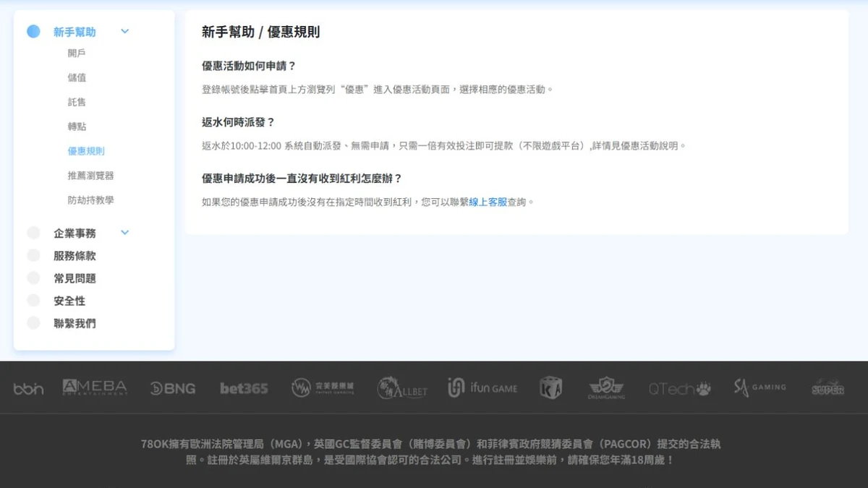868x488 pixels.
Task: Select the 轉點 submenu item
Action: point(77,127)
